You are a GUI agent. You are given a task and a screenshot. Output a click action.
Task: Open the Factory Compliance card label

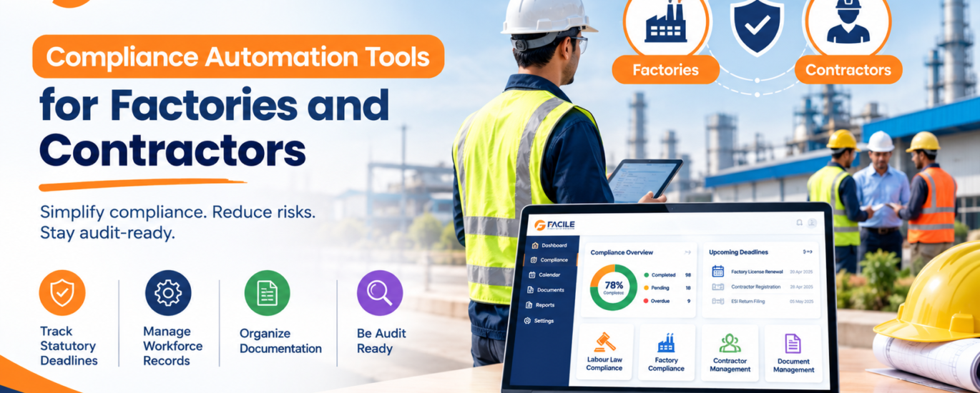coord(667,364)
